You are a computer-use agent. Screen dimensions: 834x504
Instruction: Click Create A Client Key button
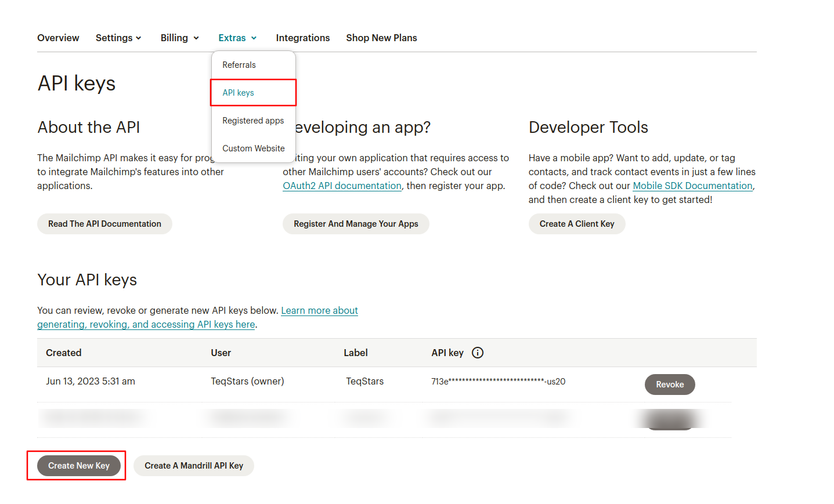pos(577,224)
